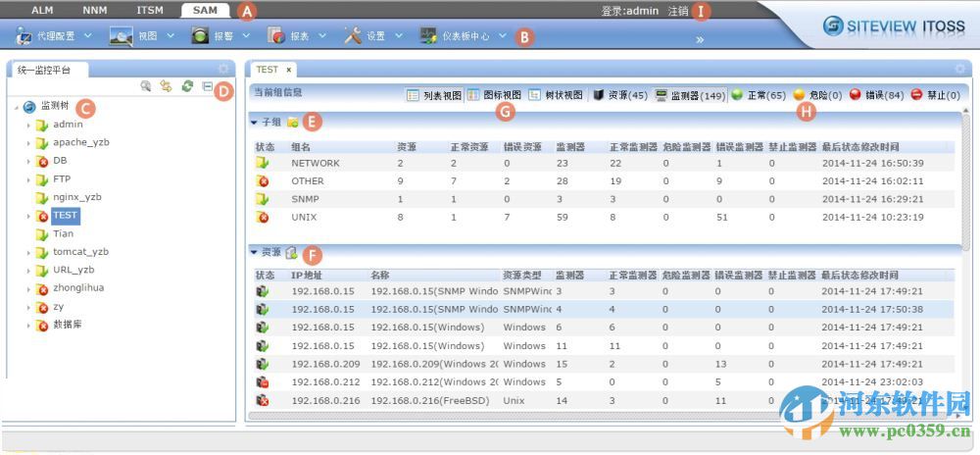Expand the apache_yzb tree node
The height and width of the screenshot is (455, 980).
point(28,143)
